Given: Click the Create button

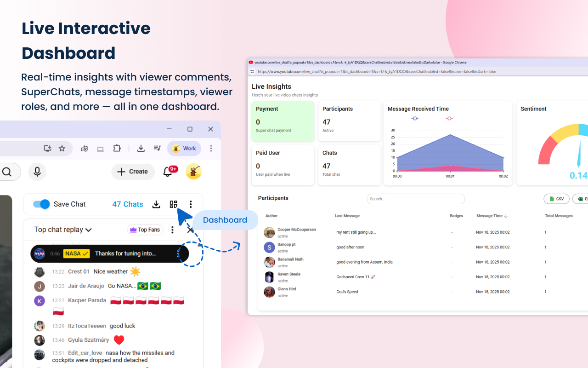Looking at the screenshot, I should point(133,172).
